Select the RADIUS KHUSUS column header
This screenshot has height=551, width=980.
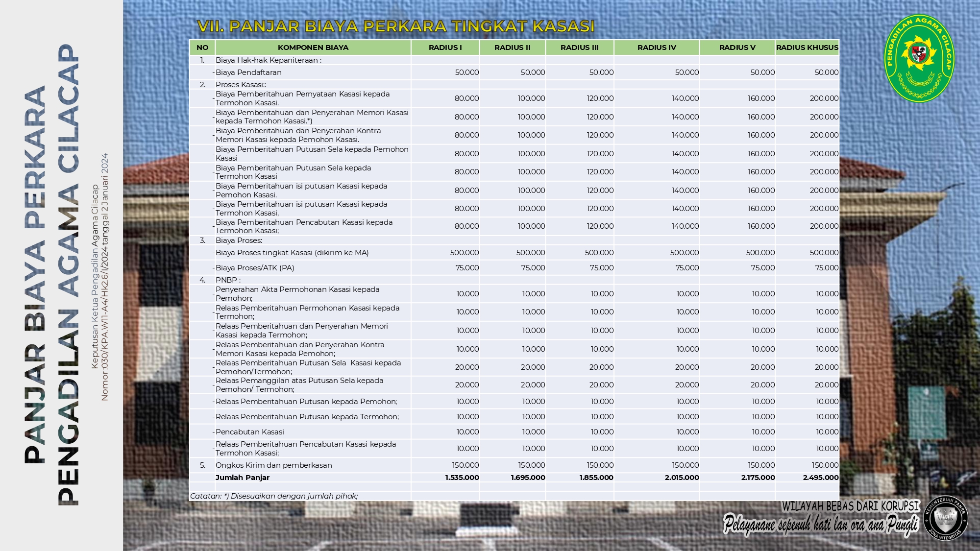click(807, 48)
